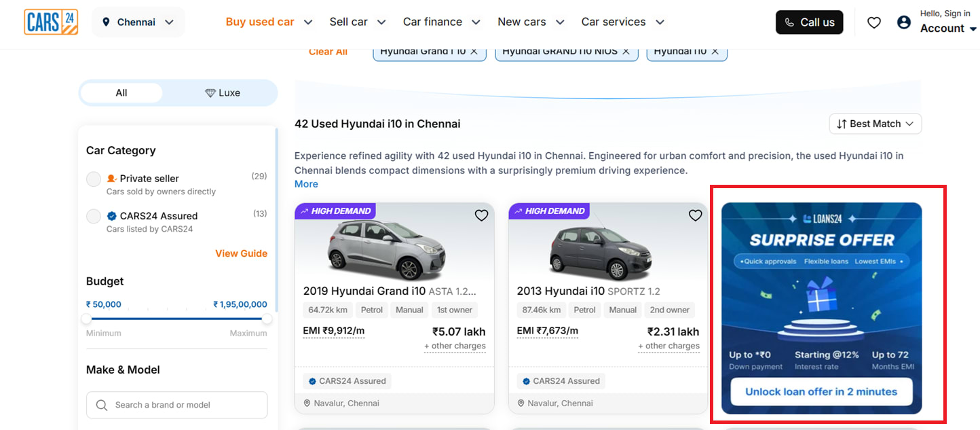
Task: Select the CARS24 Assured option
Action: tap(94, 217)
